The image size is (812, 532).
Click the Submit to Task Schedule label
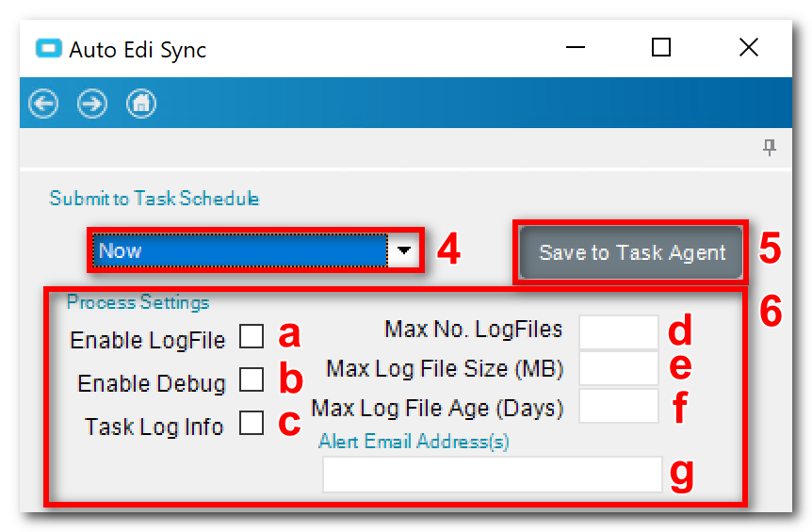click(154, 199)
